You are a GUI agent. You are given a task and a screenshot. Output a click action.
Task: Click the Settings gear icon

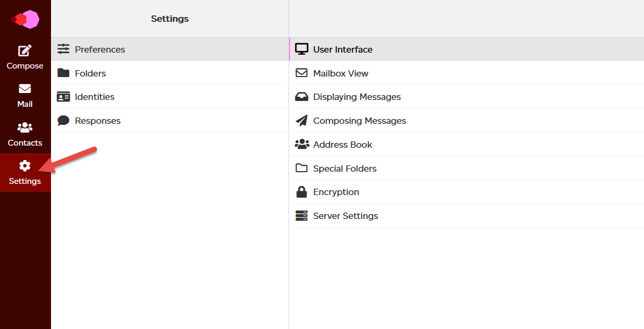click(x=25, y=166)
